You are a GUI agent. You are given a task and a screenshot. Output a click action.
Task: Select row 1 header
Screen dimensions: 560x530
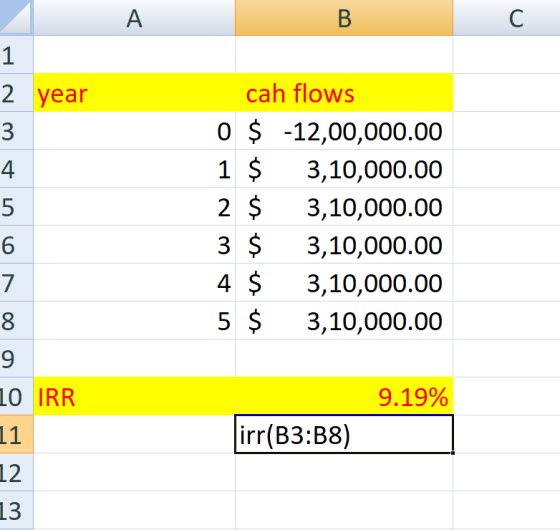coord(16,55)
